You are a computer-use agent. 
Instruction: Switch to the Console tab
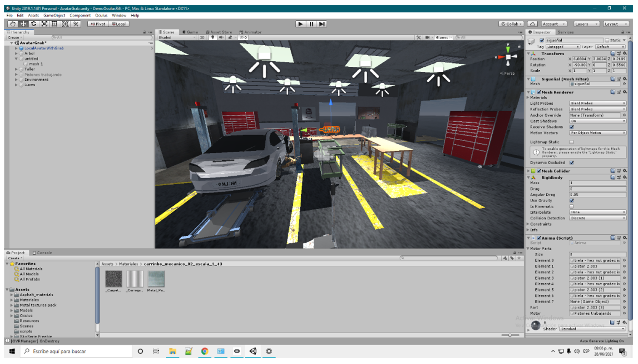42,253
